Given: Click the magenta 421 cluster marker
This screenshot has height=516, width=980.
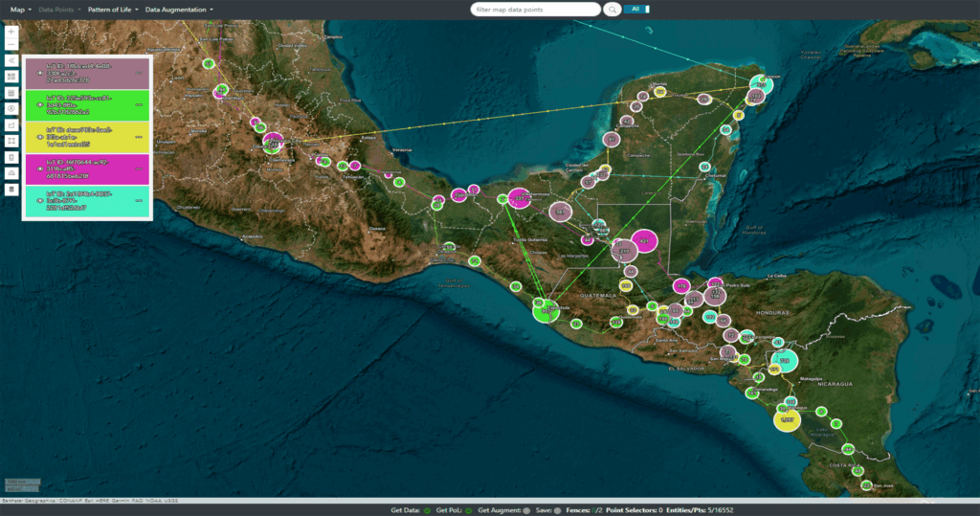Looking at the screenshot, I should (644, 241).
